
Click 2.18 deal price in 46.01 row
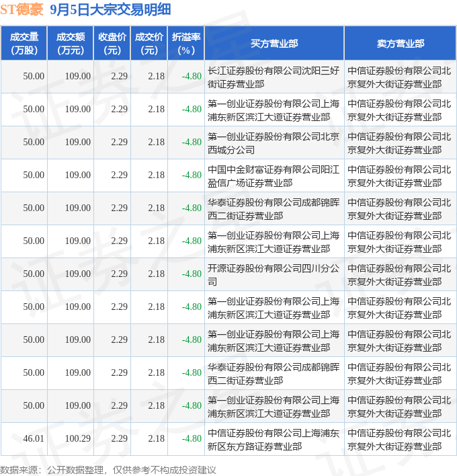pyautogui.click(x=157, y=438)
